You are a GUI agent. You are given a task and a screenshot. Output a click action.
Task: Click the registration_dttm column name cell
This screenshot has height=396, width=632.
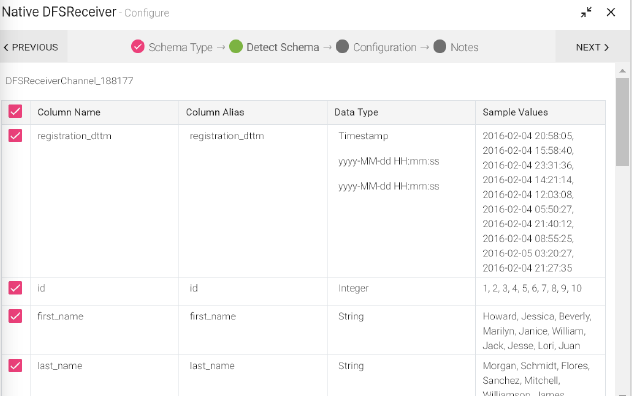(x=74, y=136)
